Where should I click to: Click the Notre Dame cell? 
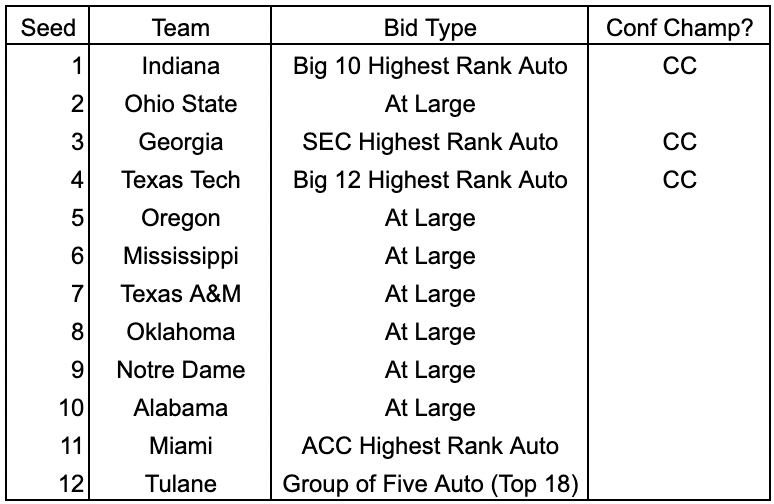coord(181,370)
